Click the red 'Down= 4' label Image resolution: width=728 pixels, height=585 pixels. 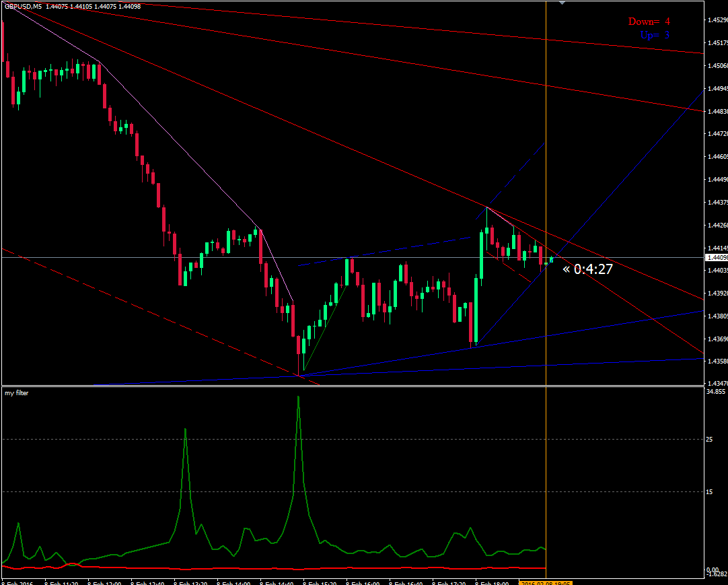(x=649, y=22)
